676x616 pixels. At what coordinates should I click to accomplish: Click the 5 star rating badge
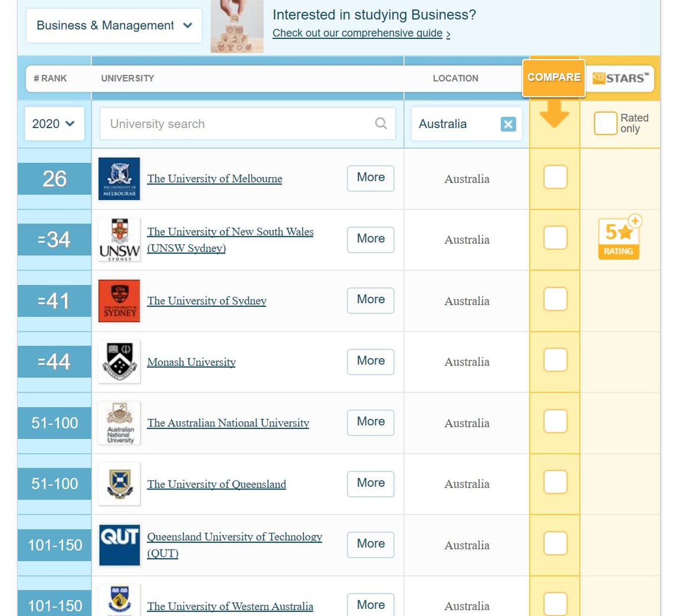[x=619, y=238]
